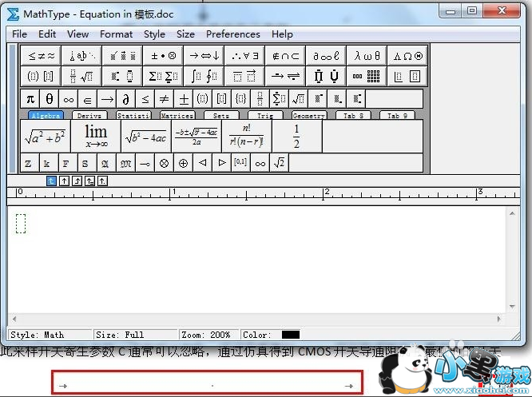The image size is (532, 397).
Task: Click the black Color swatch in status bar
Action: pos(290,335)
